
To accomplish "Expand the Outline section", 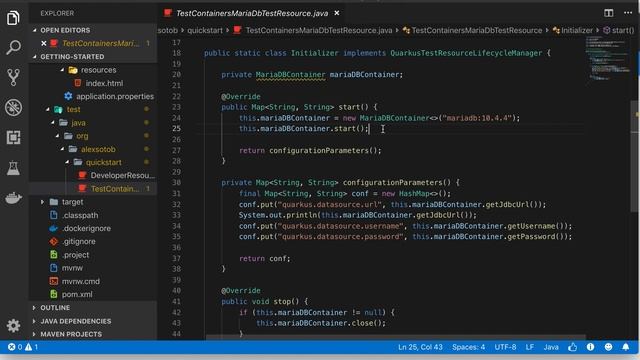I will [x=34, y=308].
